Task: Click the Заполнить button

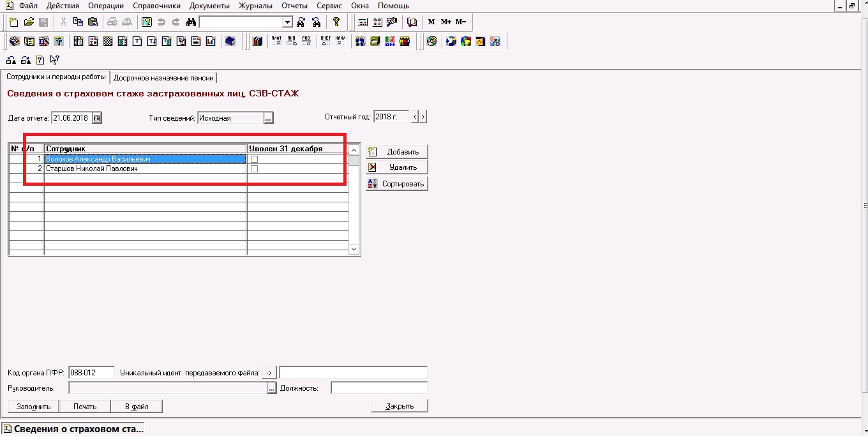Action: tap(33, 406)
